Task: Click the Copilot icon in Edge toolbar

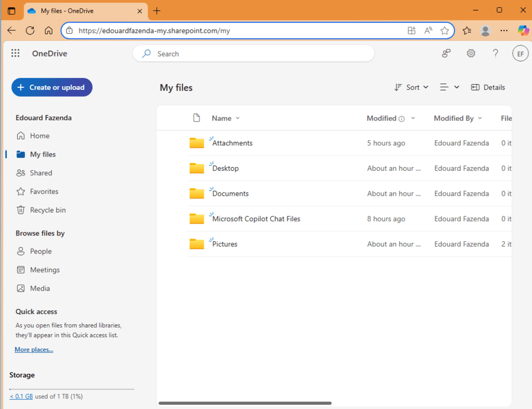Action: pyautogui.click(x=523, y=31)
